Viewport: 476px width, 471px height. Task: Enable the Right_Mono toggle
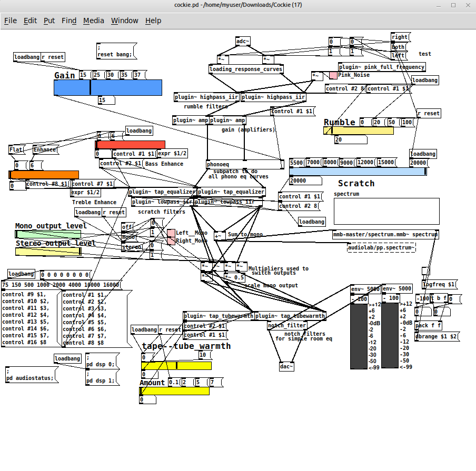(171, 241)
